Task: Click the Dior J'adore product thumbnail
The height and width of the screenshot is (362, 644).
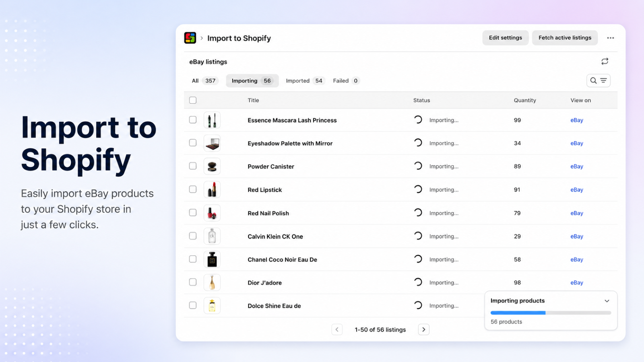Action: [212, 282]
